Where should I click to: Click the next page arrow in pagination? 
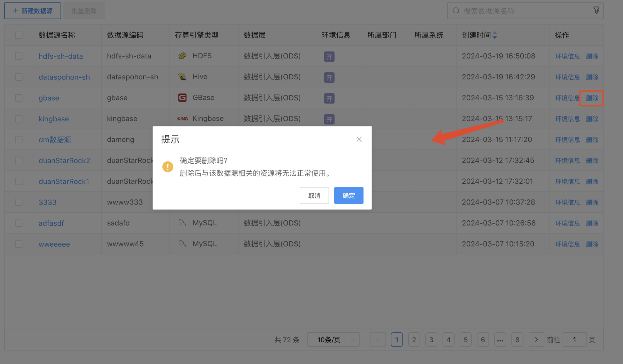536,340
